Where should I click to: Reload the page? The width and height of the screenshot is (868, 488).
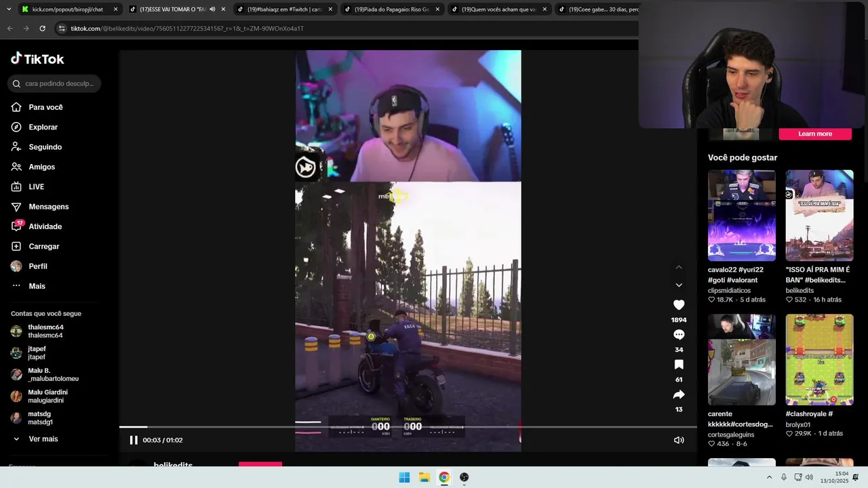42,28
